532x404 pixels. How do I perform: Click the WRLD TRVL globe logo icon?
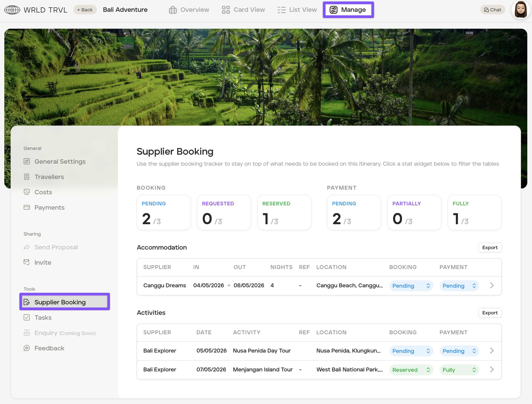pos(12,10)
